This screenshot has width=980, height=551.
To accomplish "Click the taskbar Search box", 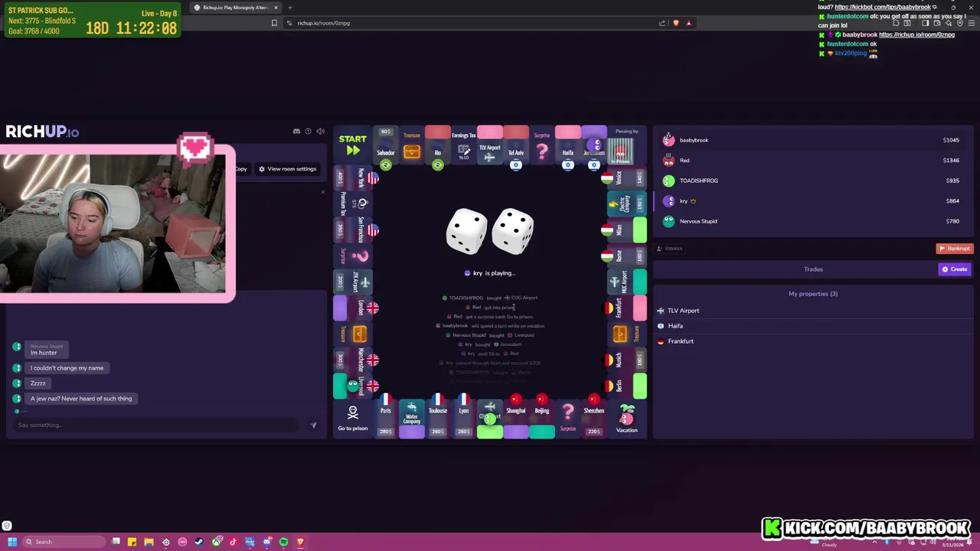I will tap(65, 542).
